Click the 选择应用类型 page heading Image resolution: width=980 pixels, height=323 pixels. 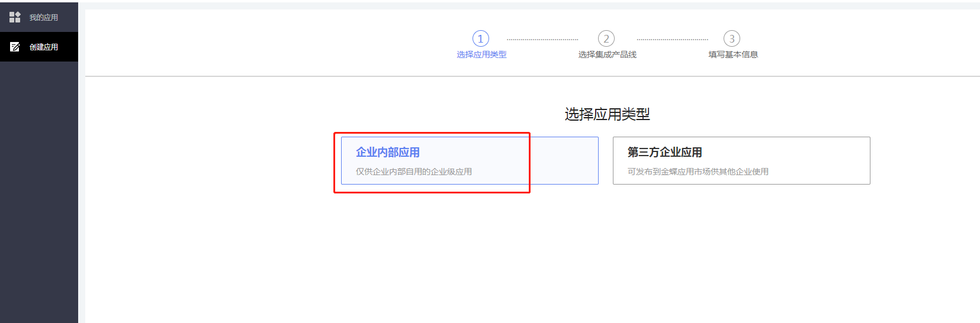click(608, 114)
